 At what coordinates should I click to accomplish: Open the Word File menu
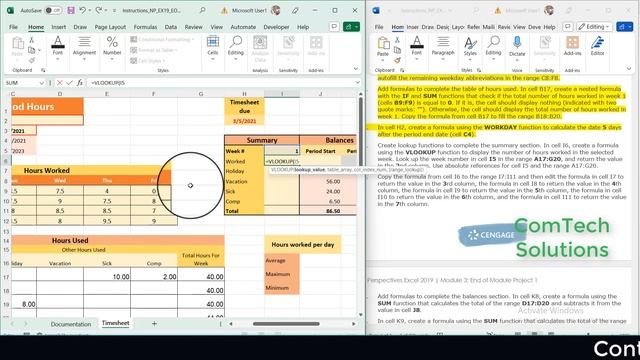(379, 27)
